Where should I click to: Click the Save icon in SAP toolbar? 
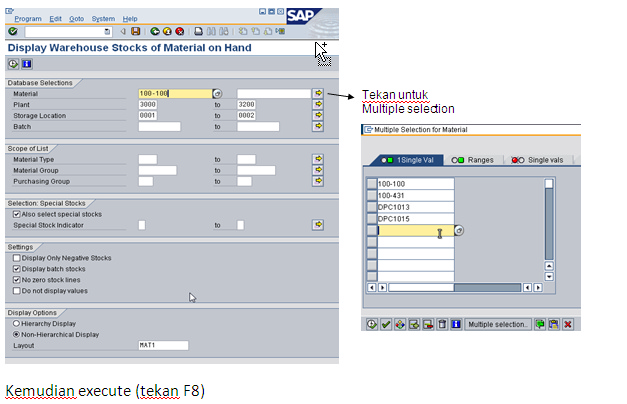pos(136,31)
